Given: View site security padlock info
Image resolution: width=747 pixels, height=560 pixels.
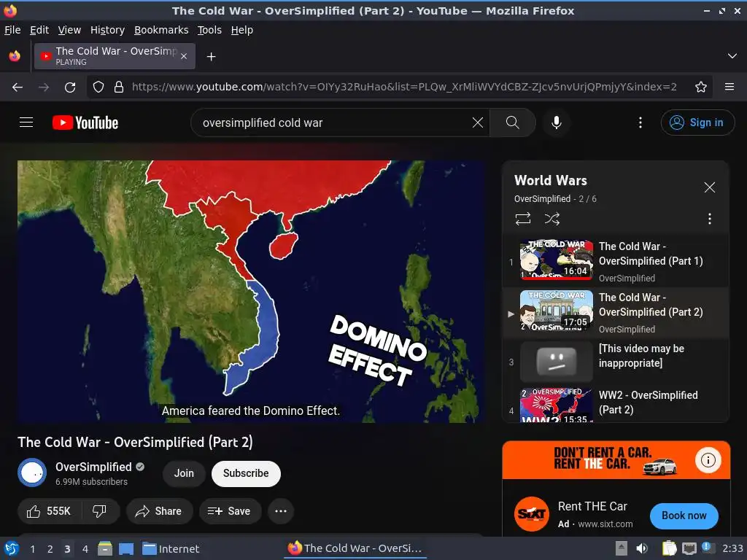Looking at the screenshot, I should [119, 87].
